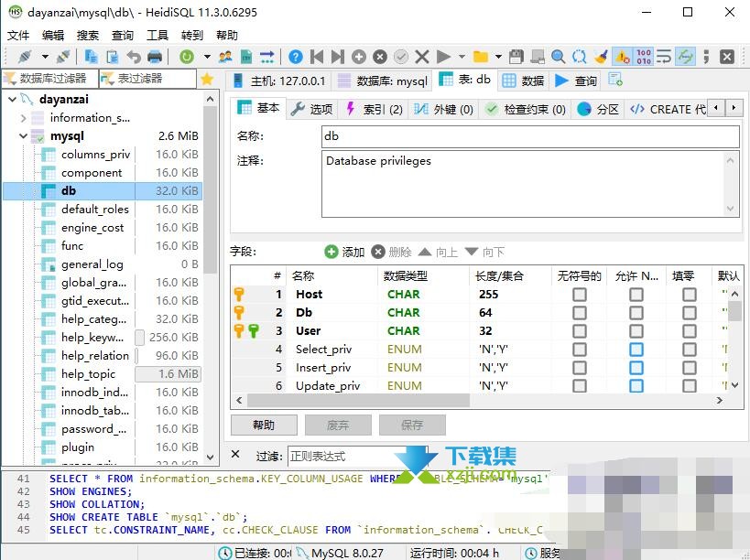Image resolution: width=750 pixels, height=560 pixels.
Task: Toggle the word wrap lines icon
Action: (x=664, y=57)
